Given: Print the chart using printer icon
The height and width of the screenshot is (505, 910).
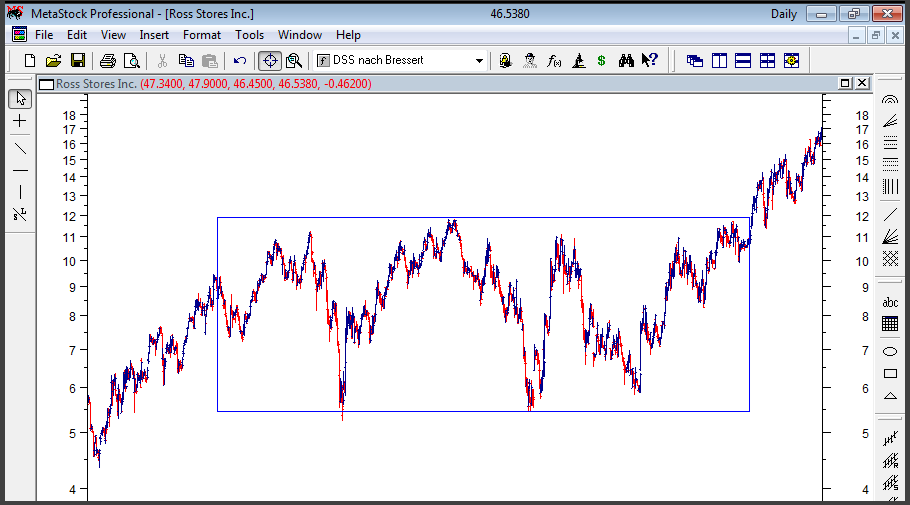Looking at the screenshot, I should click(107, 60).
